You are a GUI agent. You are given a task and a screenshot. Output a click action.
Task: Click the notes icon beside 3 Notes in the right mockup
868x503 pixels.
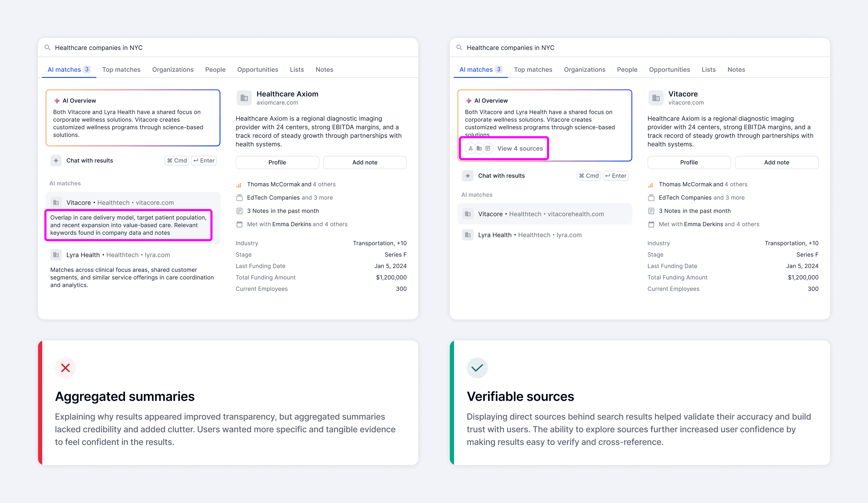651,211
